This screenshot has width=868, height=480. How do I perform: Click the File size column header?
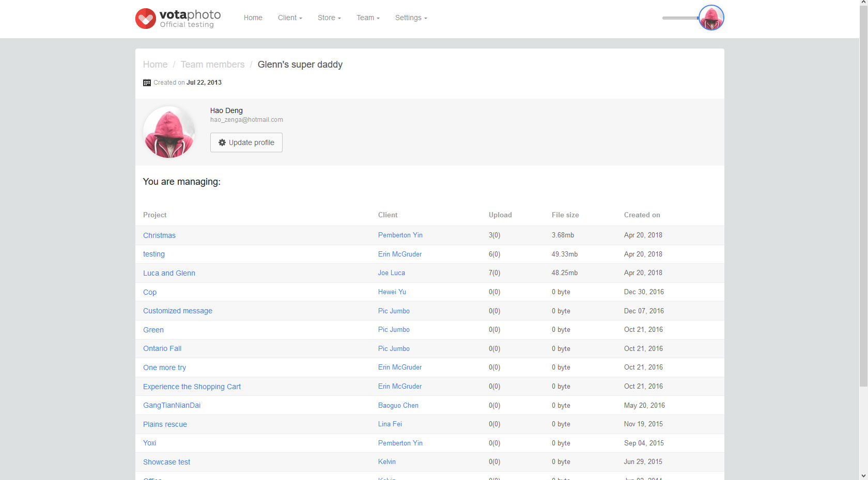point(565,215)
